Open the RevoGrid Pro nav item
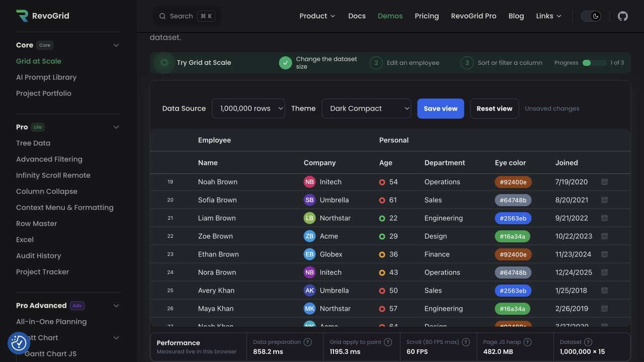 (473, 16)
